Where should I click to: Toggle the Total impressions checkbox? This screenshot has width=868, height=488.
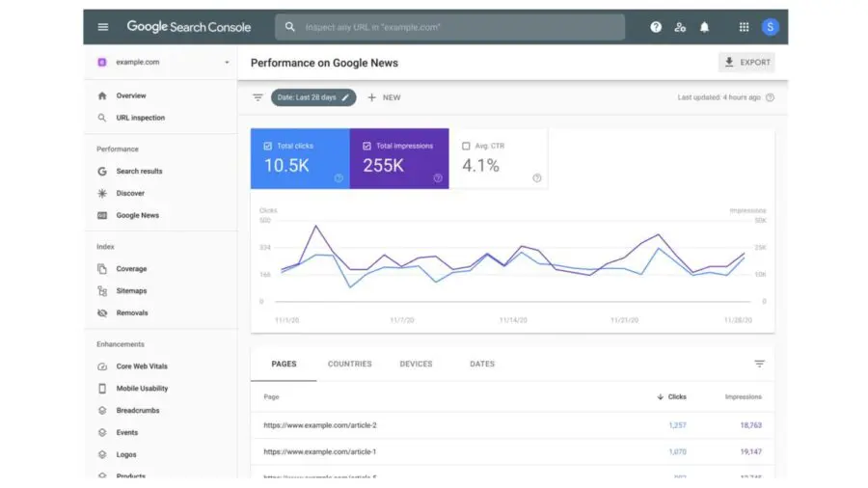pos(367,146)
